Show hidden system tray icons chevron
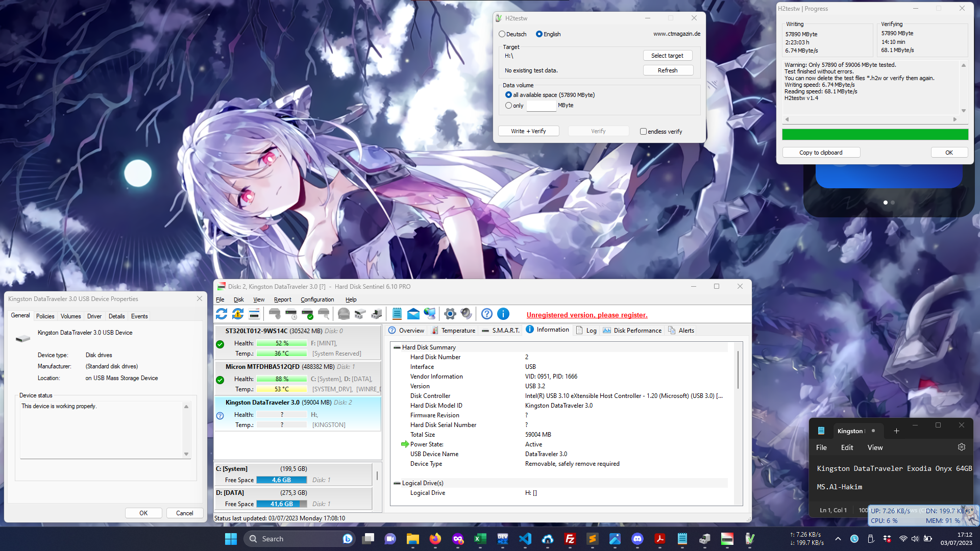 pos(838,539)
